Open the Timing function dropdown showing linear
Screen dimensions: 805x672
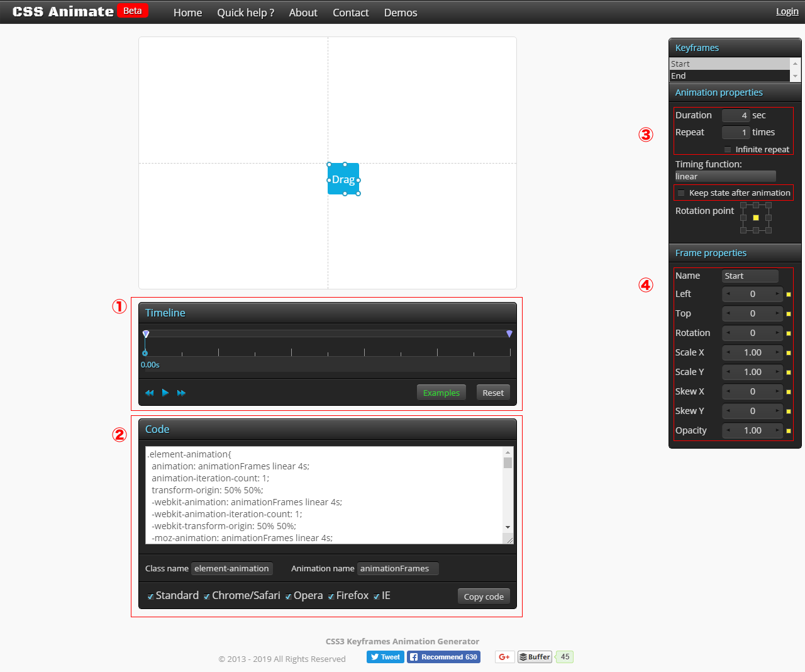click(x=725, y=176)
